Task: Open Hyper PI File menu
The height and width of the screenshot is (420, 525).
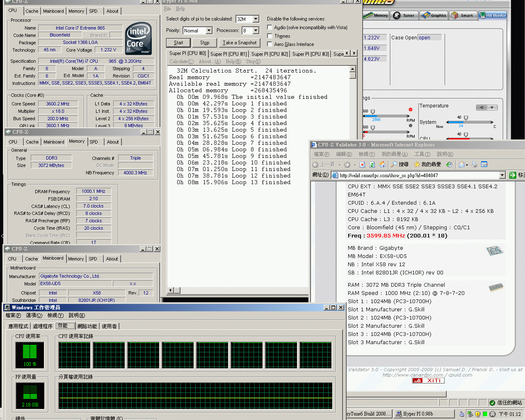Action: (x=167, y=9)
